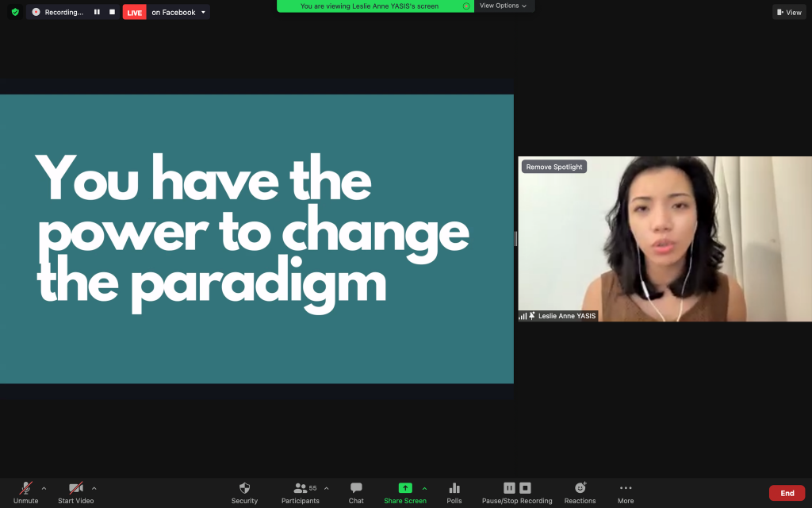Click the green Share Screen button
The height and width of the screenshot is (508, 812).
[405, 492]
